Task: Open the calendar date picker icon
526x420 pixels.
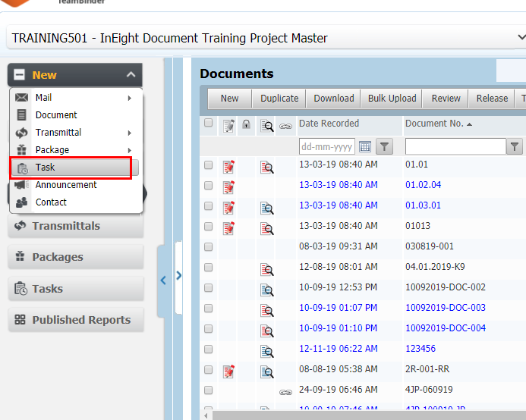Action: click(x=365, y=146)
